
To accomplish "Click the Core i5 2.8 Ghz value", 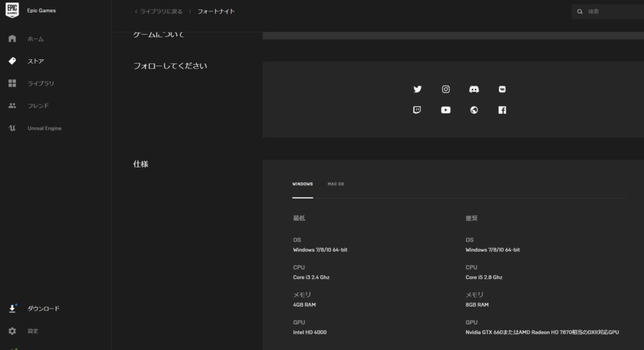I will coord(484,277).
